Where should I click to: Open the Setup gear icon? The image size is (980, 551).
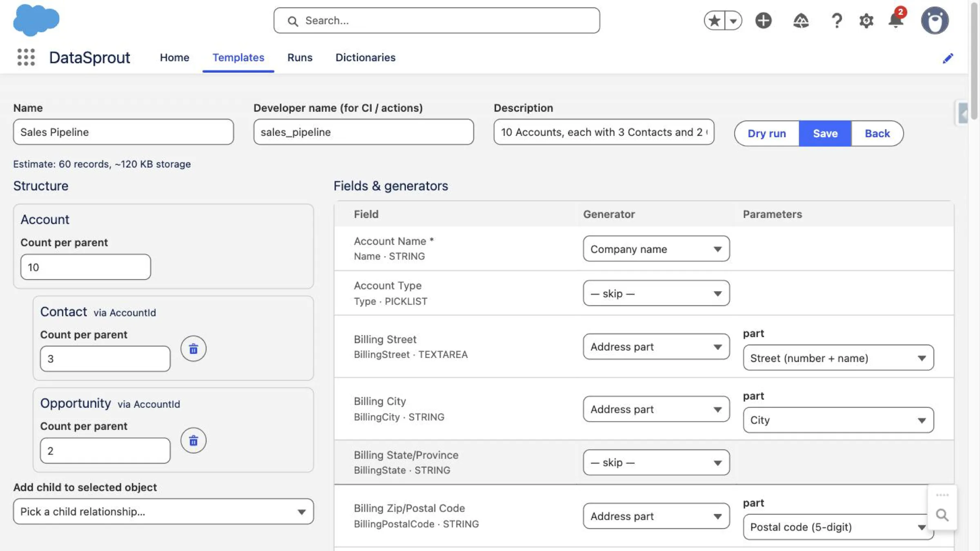[866, 20]
